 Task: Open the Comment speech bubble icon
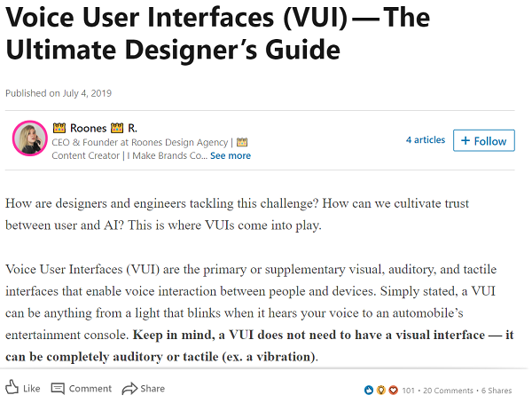pyautogui.click(x=59, y=388)
